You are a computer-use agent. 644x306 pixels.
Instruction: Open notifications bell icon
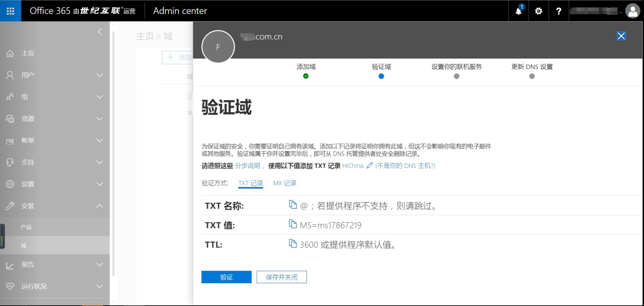(519, 11)
